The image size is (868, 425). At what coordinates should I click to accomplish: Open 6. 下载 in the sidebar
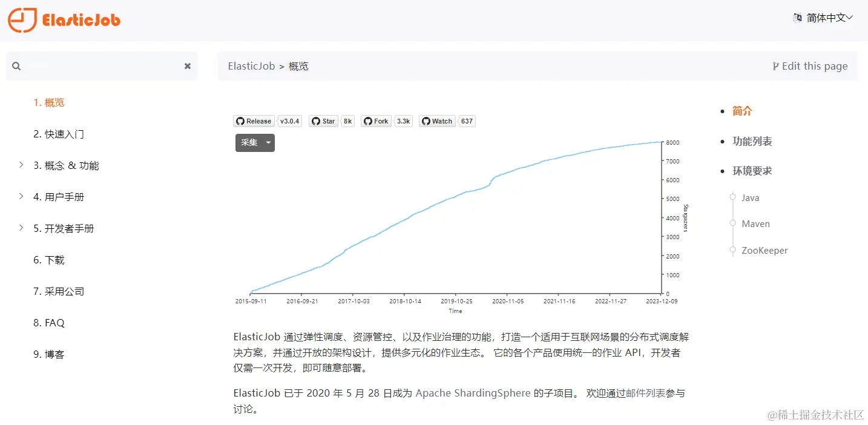coord(49,260)
